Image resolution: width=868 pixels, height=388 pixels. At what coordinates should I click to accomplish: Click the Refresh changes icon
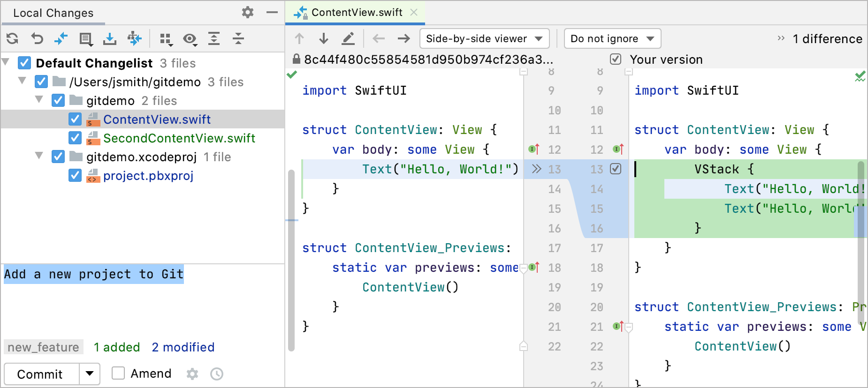[13, 38]
